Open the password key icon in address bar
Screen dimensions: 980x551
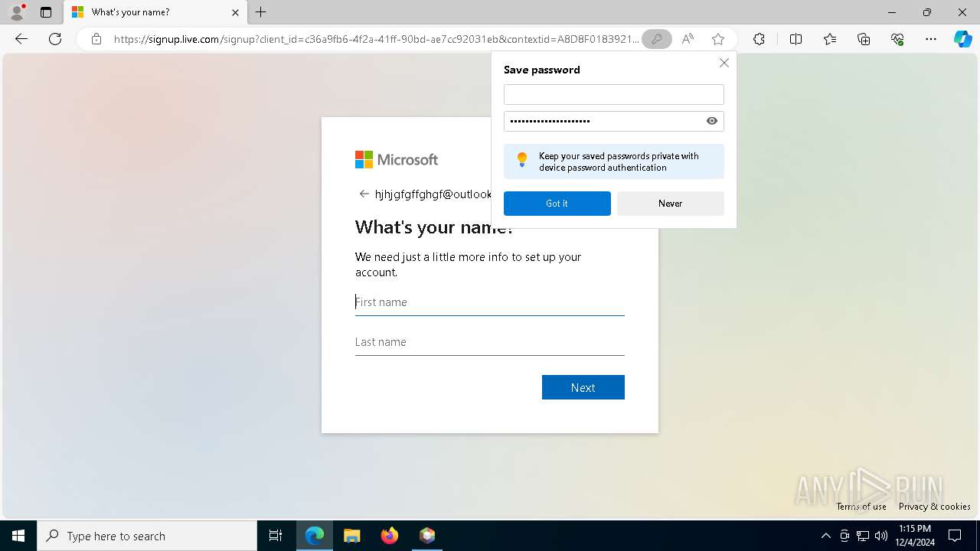(x=657, y=39)
